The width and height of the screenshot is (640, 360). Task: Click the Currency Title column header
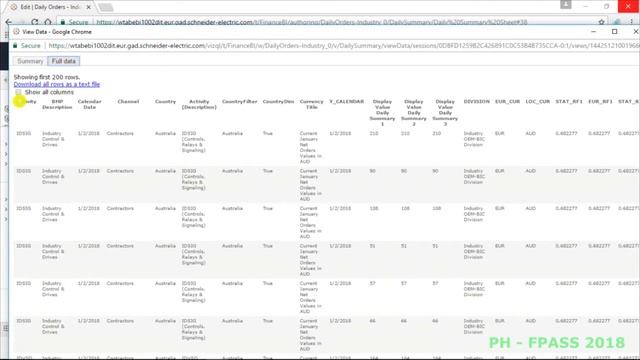click(x=311, y=104)
